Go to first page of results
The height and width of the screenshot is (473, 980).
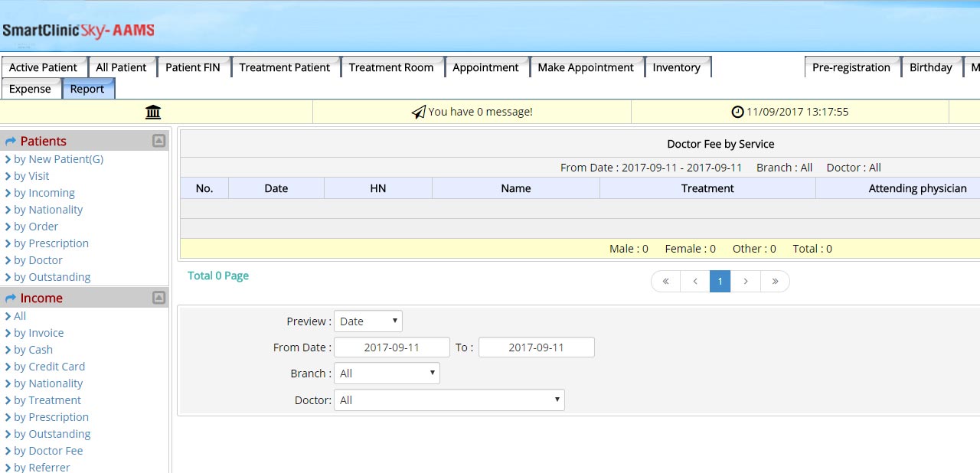666,282
